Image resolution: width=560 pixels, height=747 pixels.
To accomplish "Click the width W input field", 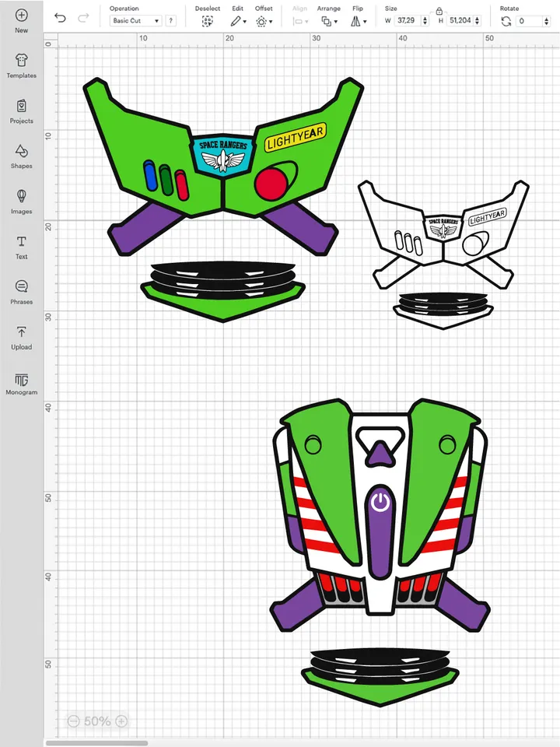I will click(x=408, y=20).
